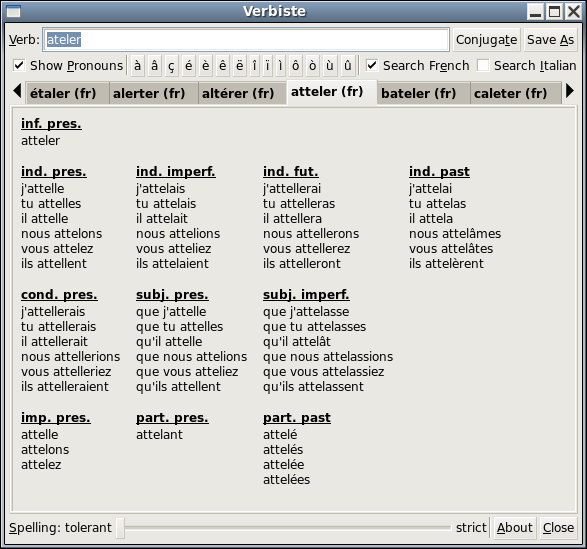The image size is (587, 549).
Task: Click the spelling tolerance slider handle
Action: (x=120, y=528)
